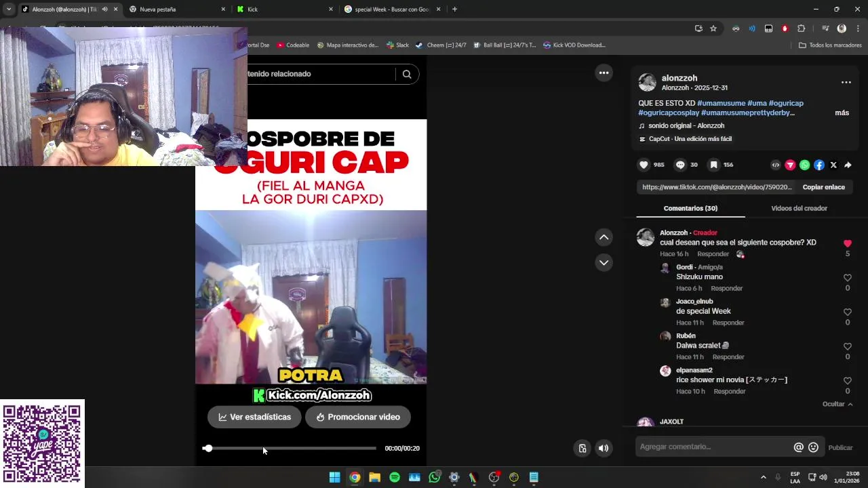This screenshot has height=488, width=868.
Task: Open File Explorer from the taskbar
Action: point(374,477)
